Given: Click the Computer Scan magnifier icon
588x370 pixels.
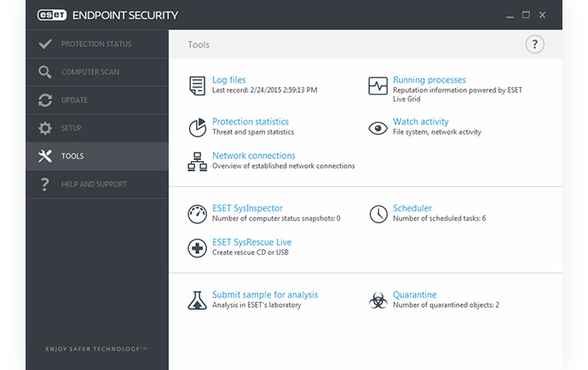Looking at the screenshot, I should tap(45, 72).
